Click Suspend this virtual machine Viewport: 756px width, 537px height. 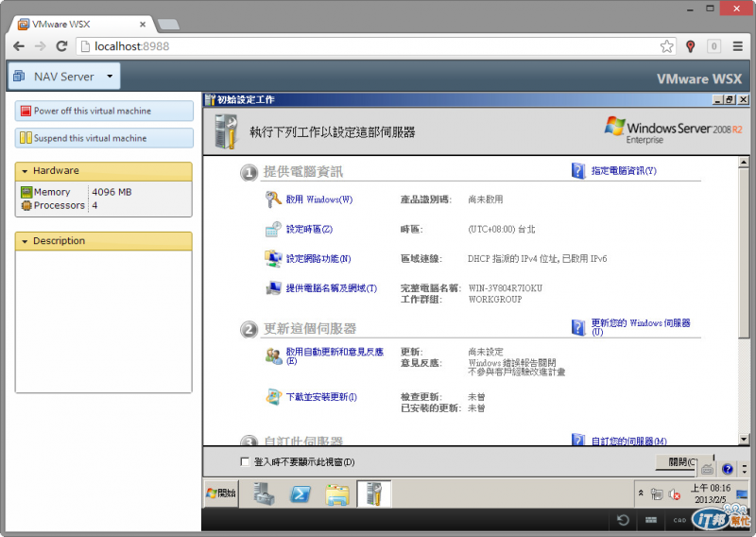104,138
